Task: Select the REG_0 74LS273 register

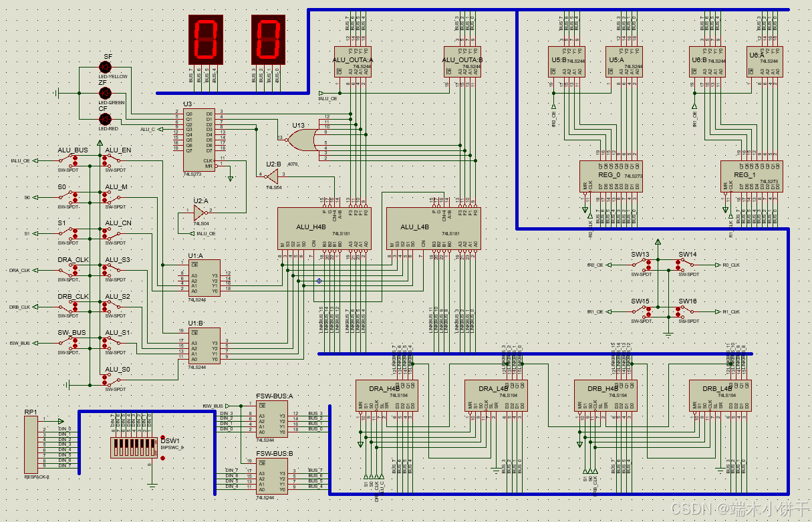Action: [x=611, y=176]
